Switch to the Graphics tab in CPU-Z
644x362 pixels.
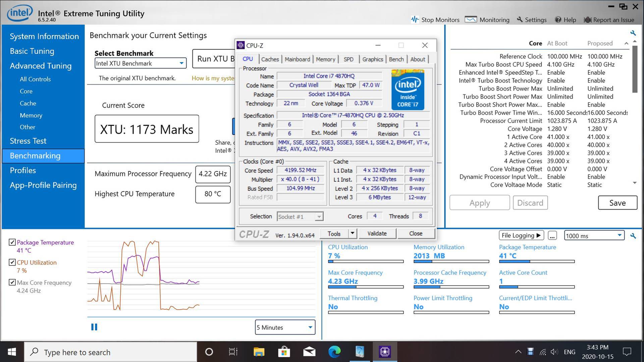(373, 59)
